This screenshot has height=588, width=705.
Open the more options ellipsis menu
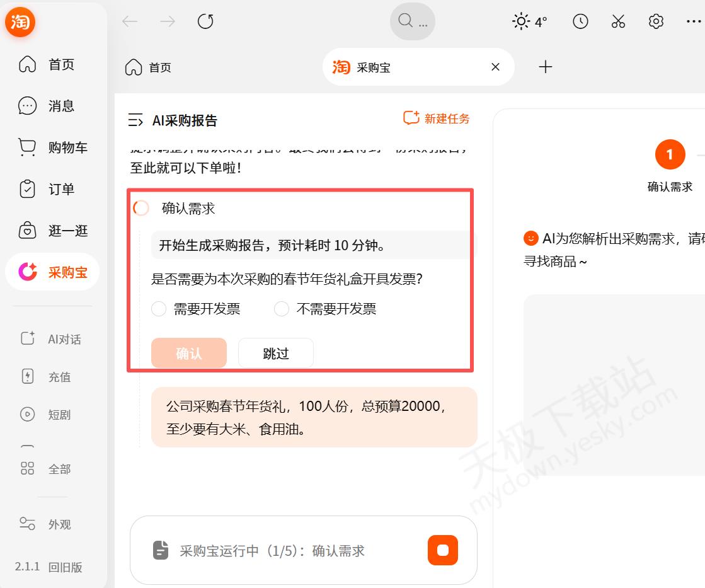(x=693, y=21)
